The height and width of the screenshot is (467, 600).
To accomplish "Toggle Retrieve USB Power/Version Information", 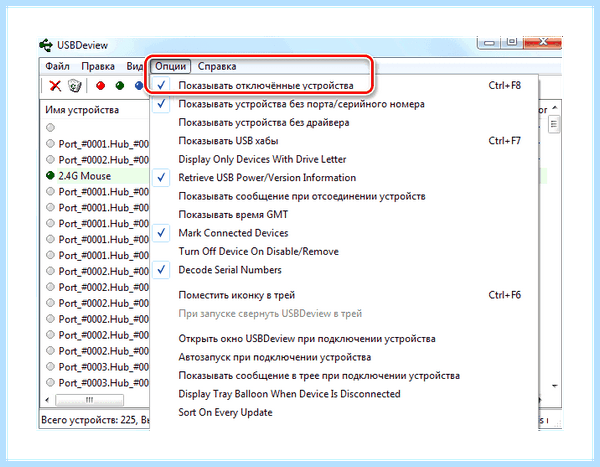I will pos(344,178).
